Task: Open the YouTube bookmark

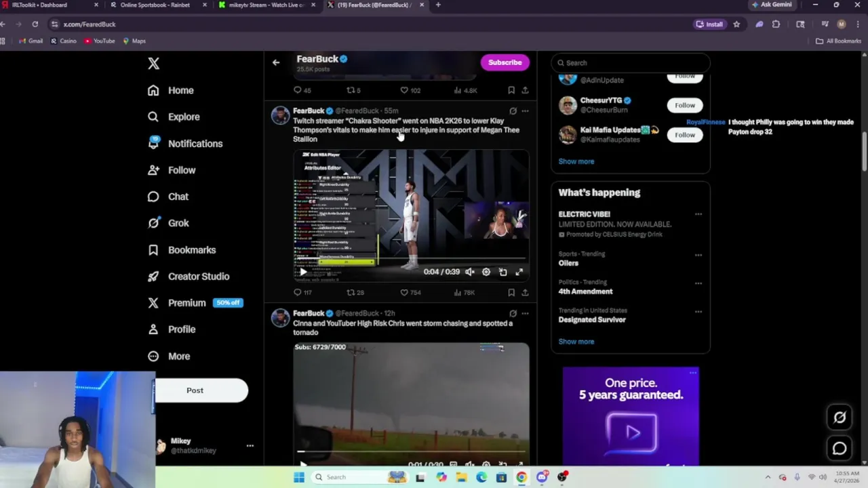Action: tap(100, 41)
